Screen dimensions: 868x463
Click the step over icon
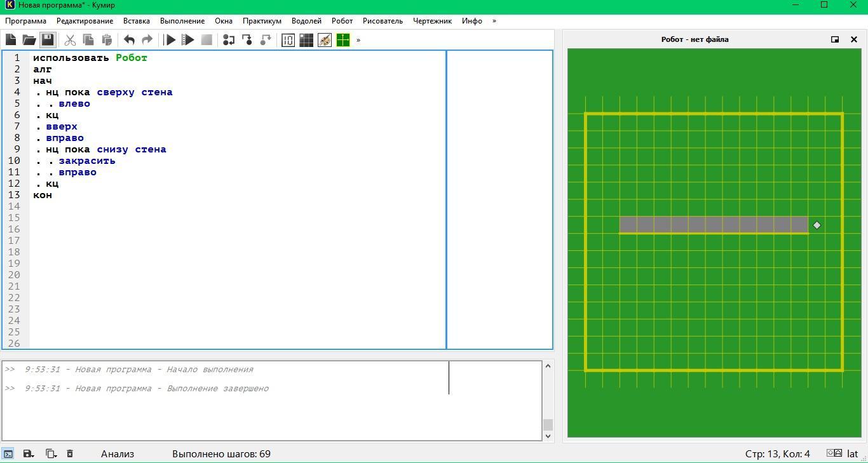pyautogui.click(x=229, y=40)
